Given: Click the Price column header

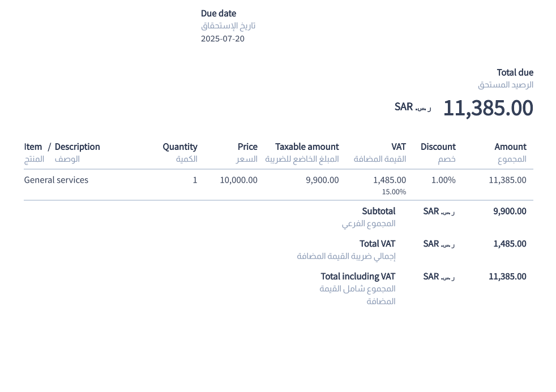Looking at the screenshot, I should [x=247, y=147].
